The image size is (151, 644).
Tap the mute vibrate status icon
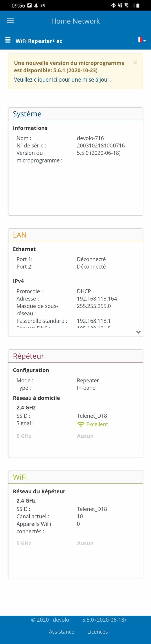tap(120, 5)
